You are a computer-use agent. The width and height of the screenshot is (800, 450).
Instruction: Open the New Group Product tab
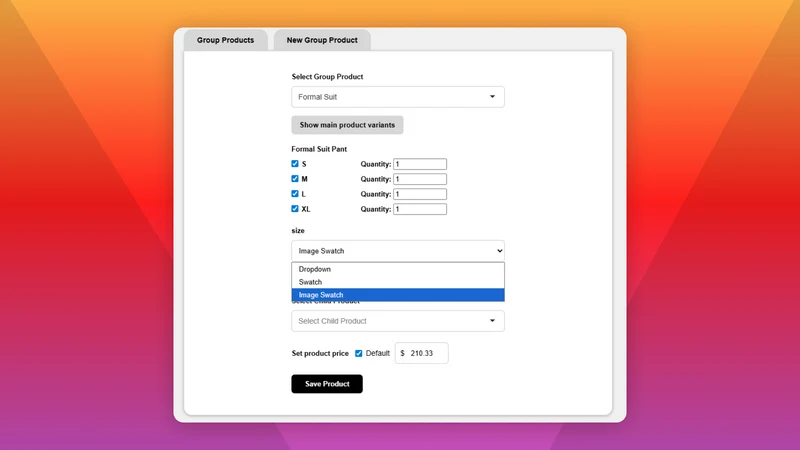click(x=322, y=40)
